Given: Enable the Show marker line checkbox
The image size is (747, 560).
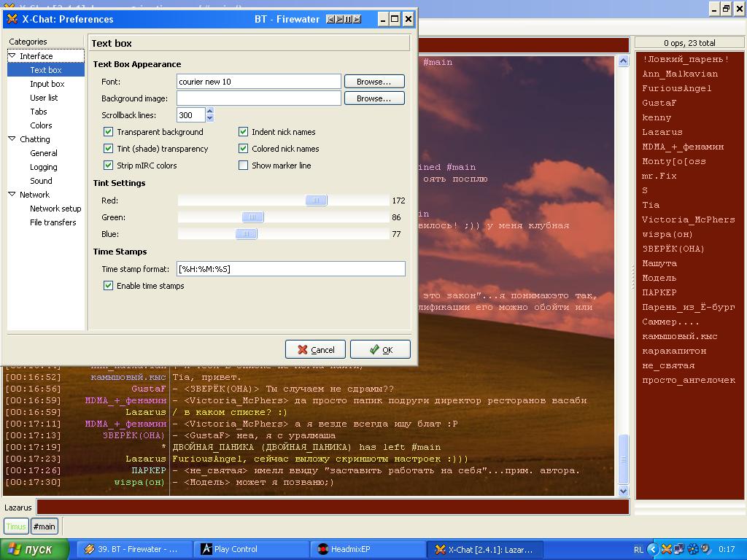Looking at the screenshot, I should pos(244,166).
